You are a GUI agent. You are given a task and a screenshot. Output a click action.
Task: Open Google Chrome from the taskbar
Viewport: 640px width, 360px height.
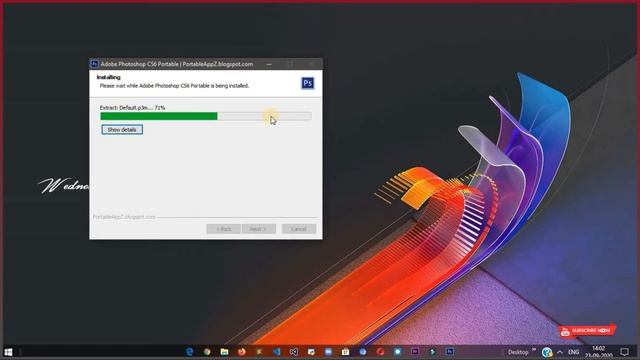coord(207,352)
